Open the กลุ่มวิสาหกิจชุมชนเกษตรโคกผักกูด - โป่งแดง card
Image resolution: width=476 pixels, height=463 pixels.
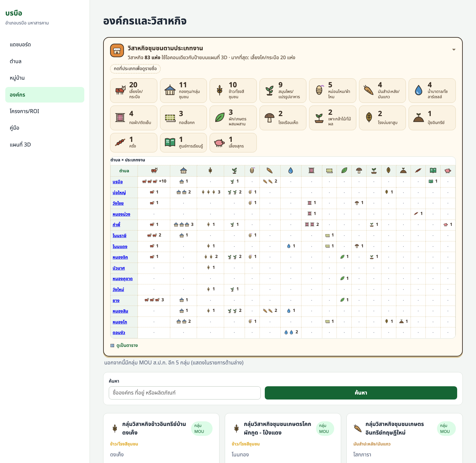coord(283,438)
